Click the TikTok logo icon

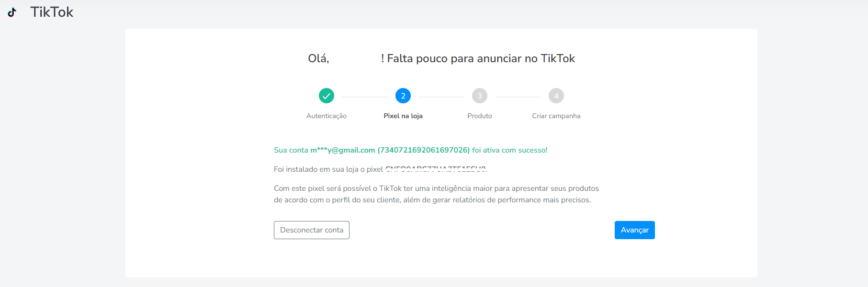tap(12, 12)
